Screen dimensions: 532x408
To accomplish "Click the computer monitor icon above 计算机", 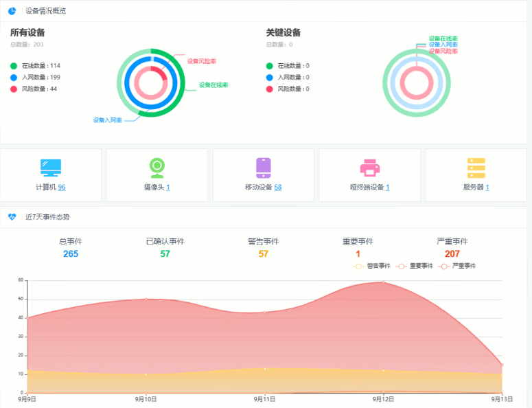I will [51, 168].
